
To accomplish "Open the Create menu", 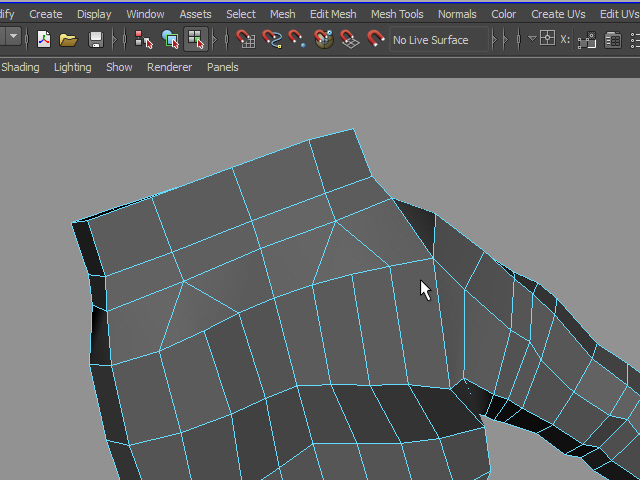I will point(46,14).
